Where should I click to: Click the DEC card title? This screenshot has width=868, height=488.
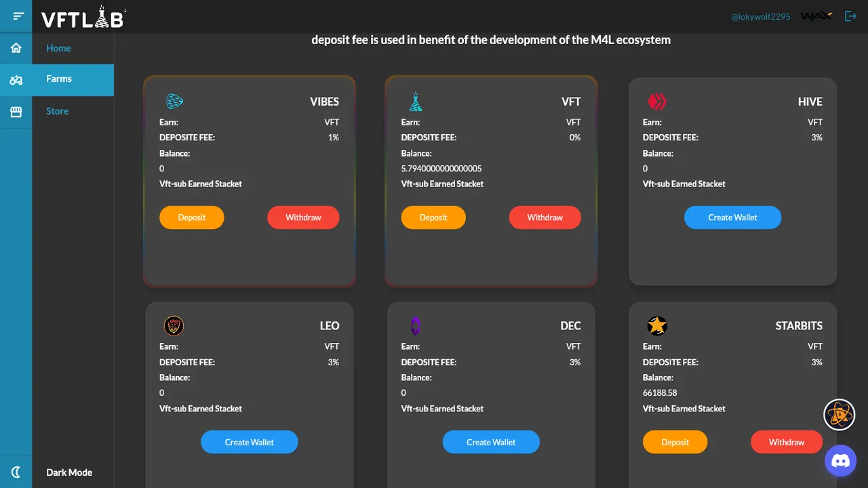[571, 326]
